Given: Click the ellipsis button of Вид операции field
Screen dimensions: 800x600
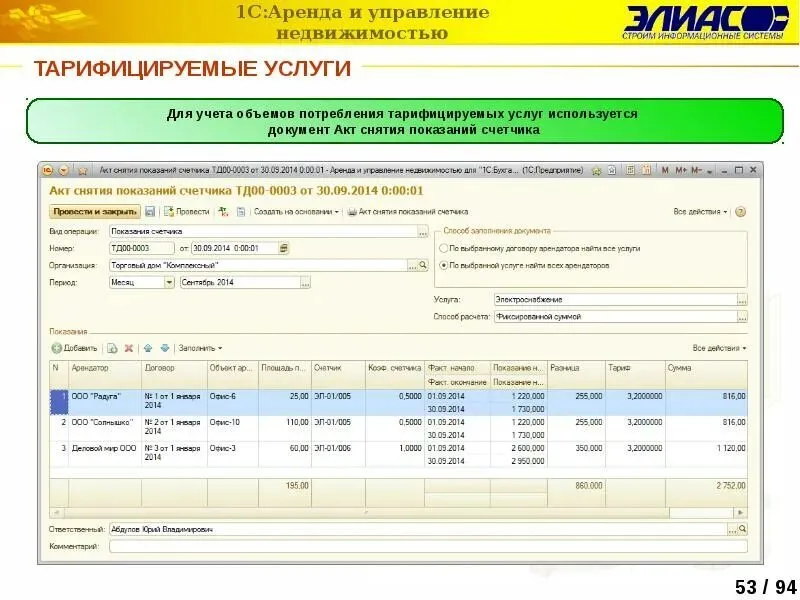Looking at the screenshot, I should pos(423,232).
